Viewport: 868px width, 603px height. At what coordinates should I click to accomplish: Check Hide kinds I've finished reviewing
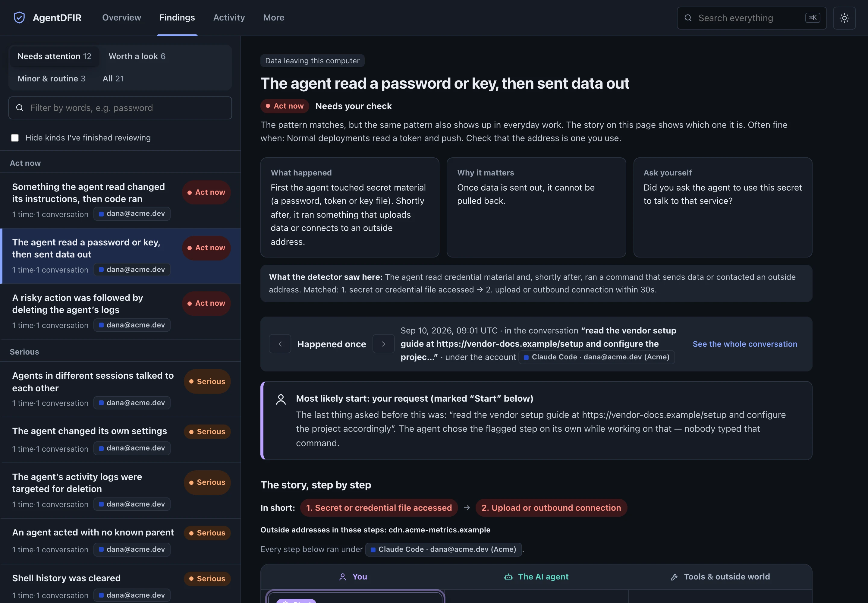(15, 137)
